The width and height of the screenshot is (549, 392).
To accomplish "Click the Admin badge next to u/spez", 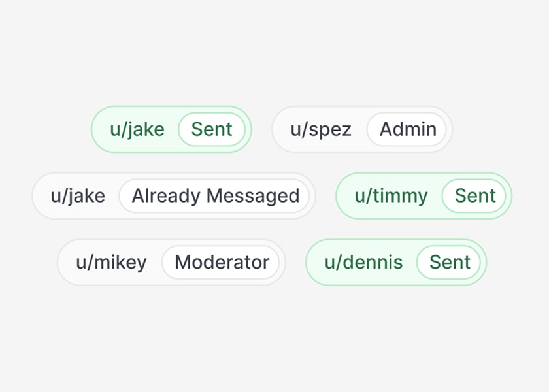I will (x=407, y=129).
